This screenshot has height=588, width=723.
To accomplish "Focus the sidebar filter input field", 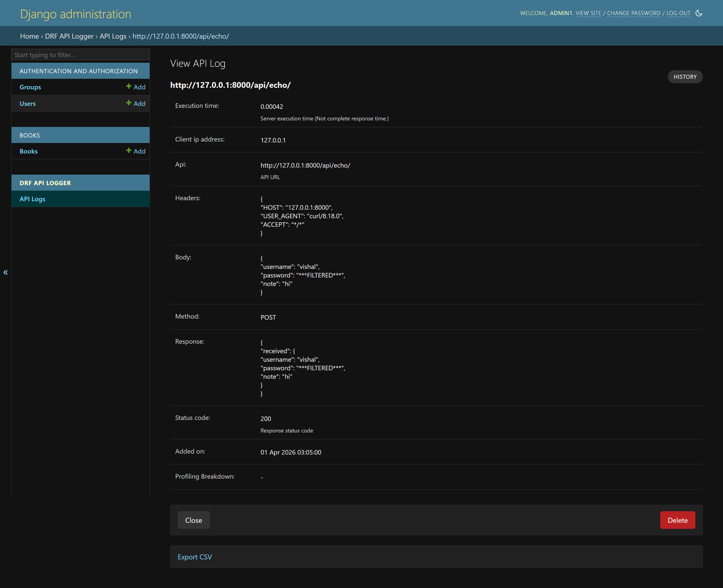I will coord(80,55).
